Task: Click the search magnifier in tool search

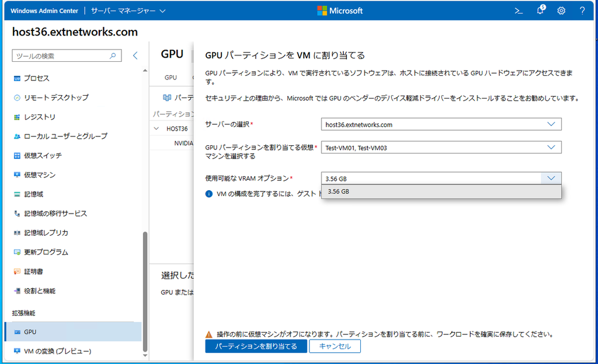Action: (x=113, y=55)
